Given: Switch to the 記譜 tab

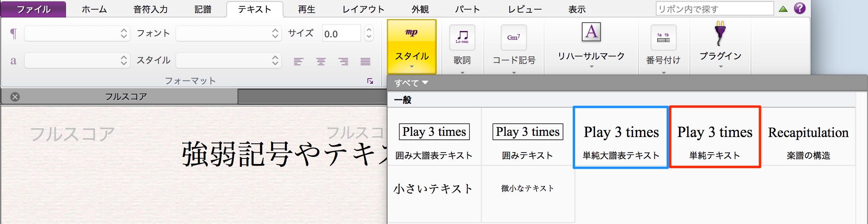Looking at the screenshot, I should (203, 10).
